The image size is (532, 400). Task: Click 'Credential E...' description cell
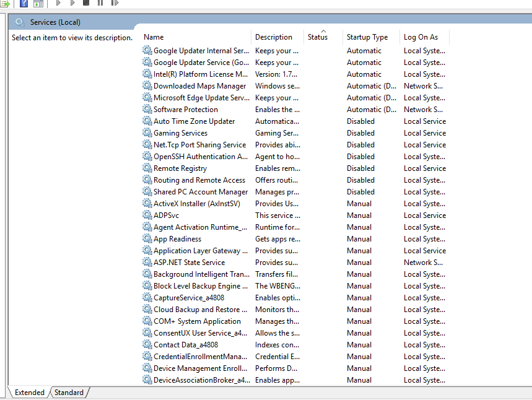(x=277, y=356)
